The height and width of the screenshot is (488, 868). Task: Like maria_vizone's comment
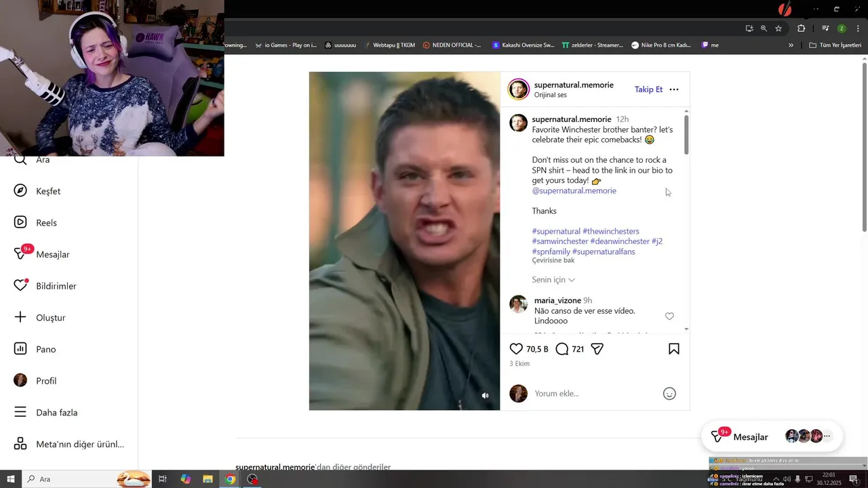coord(669,317)
